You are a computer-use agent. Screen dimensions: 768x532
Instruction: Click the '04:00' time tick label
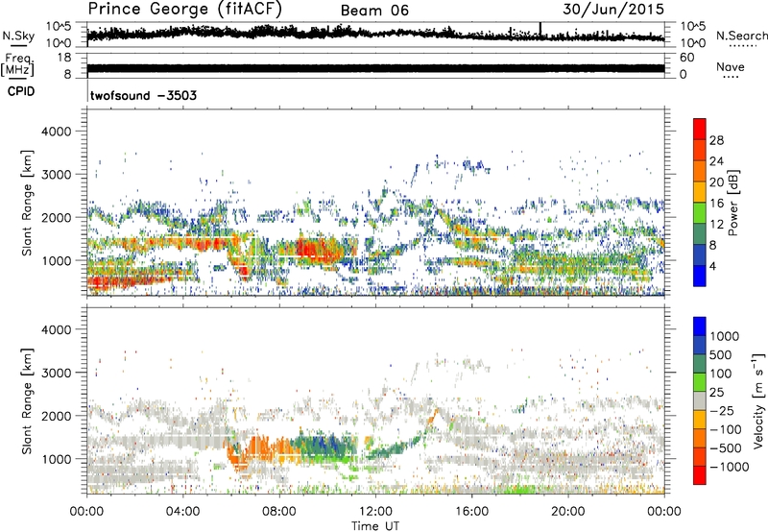tap(182, 512)
